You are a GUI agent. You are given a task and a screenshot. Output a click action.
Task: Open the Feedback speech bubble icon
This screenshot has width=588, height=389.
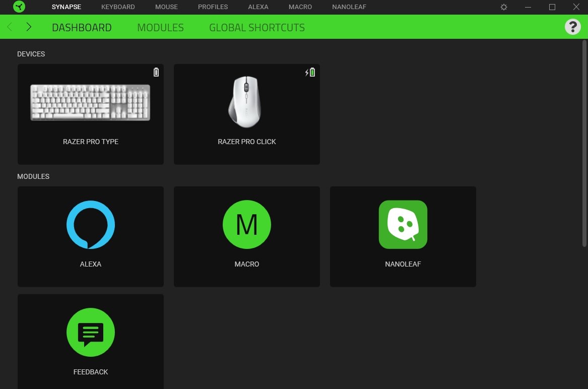pyautogui.click(x=90, y=333)
